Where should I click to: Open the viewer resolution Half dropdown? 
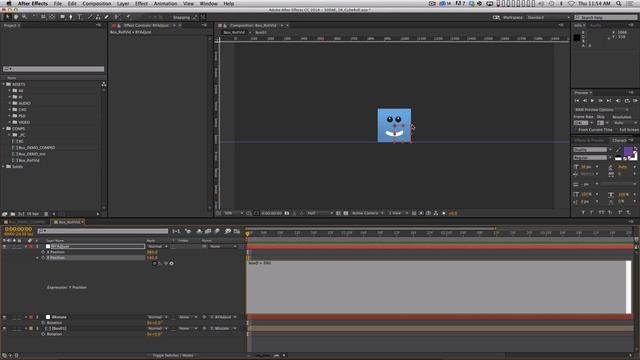coord(320,213)
